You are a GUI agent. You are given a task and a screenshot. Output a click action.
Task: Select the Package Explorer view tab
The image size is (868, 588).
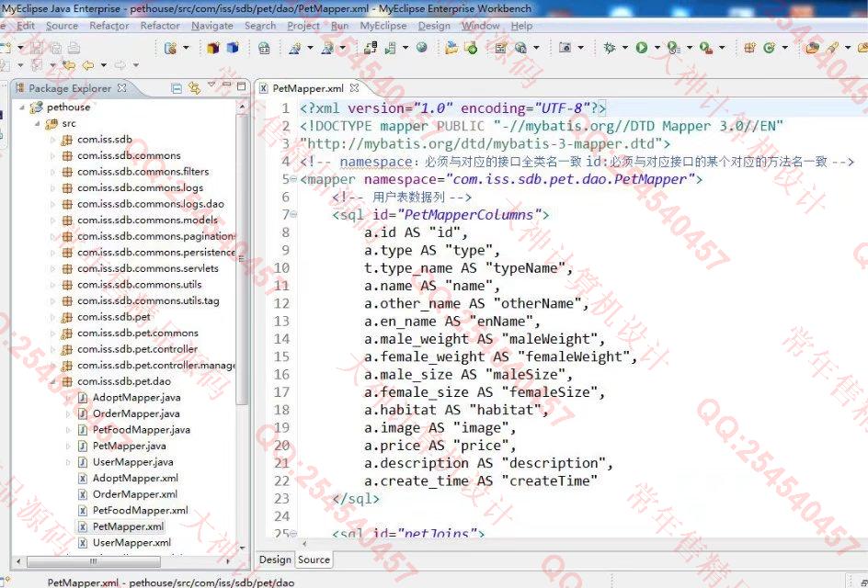[x=70, y=88]
